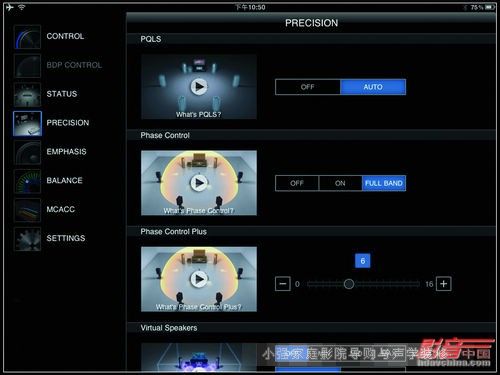Open the SETTINGS gear icon
The image size is (500, 375).
[27, 239]
